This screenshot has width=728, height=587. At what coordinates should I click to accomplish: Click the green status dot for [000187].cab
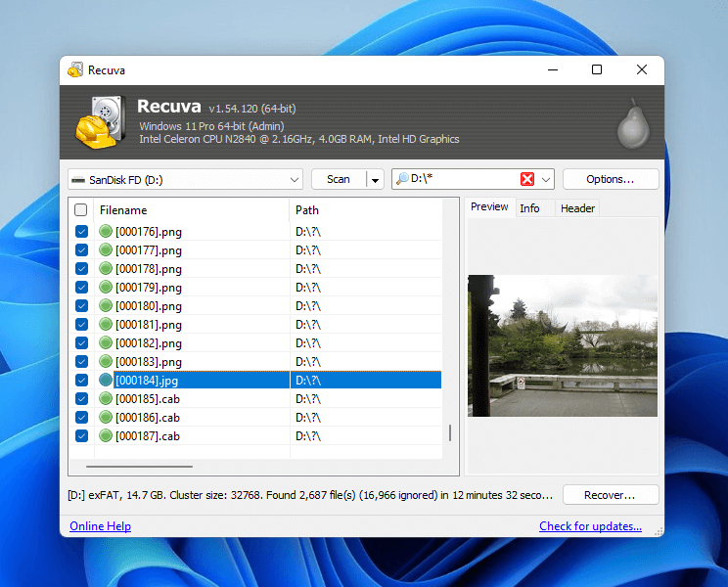point(106,435)
